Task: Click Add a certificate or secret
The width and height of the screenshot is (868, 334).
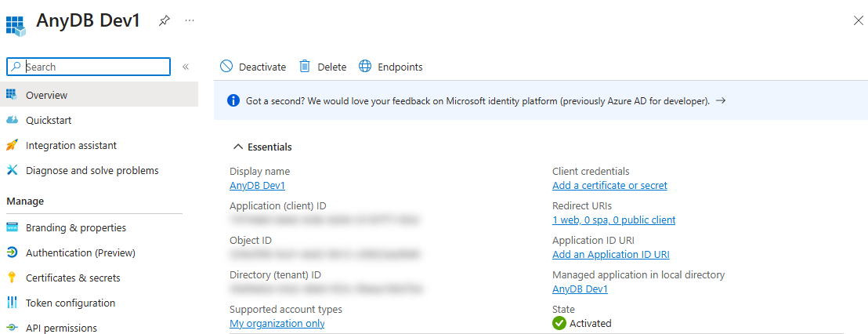Action: pyautogui.click(x=609, y=186)
